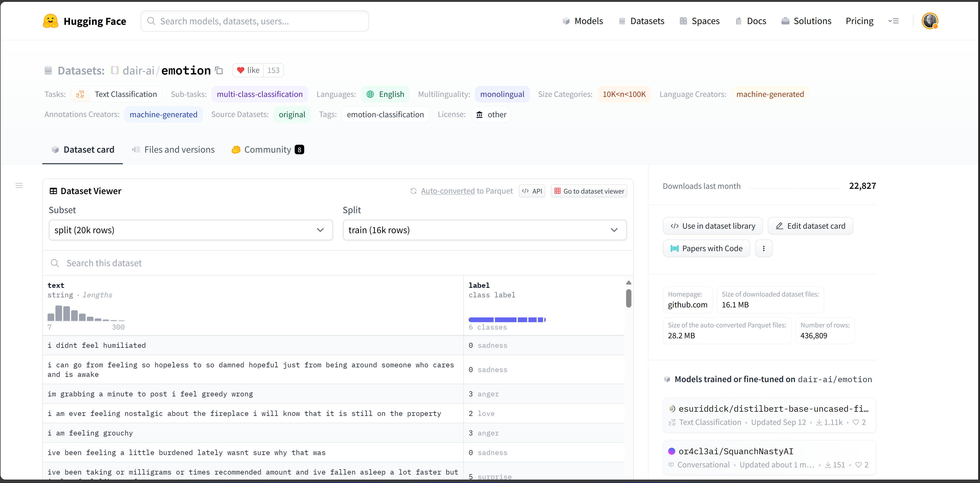The image size is (980, 483).
Task: Select row 'i am feeling grouchy'
Action: [x=333, y=433]
